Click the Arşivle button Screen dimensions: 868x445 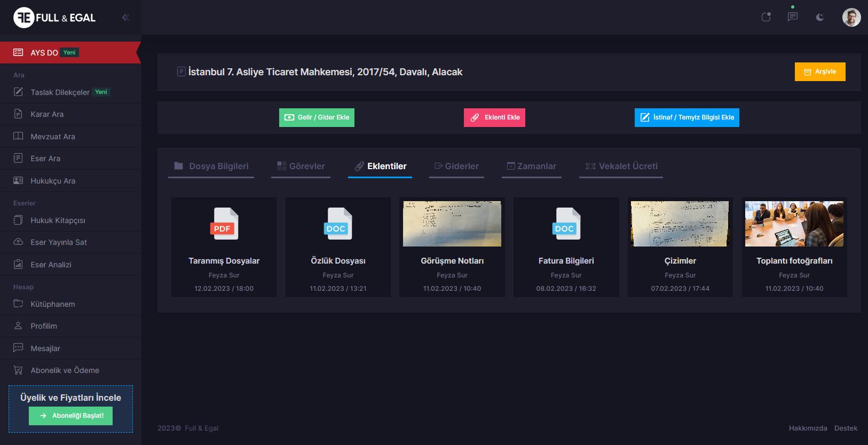[x=819, y=72]
